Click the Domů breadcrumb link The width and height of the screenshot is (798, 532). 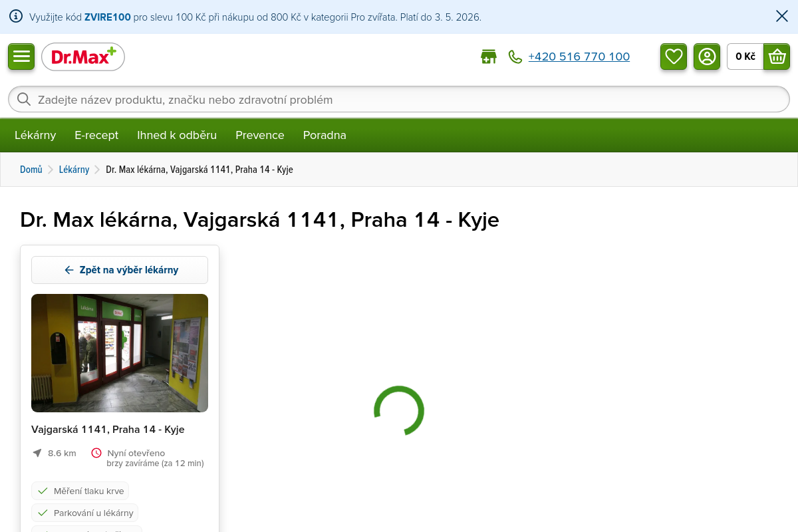pos(31,170)
